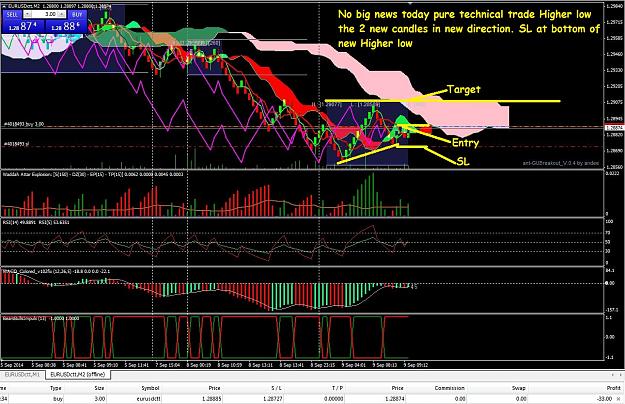Decrease lot volume with the down arrow

(28, 14)
